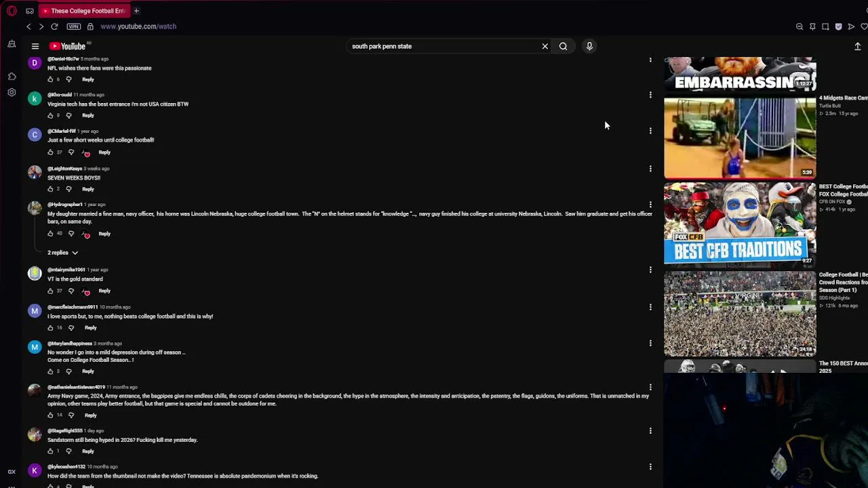This screenshot has width=868, height=488.
Task: Expand the '2 replies' thread
Action: (63, 253)
